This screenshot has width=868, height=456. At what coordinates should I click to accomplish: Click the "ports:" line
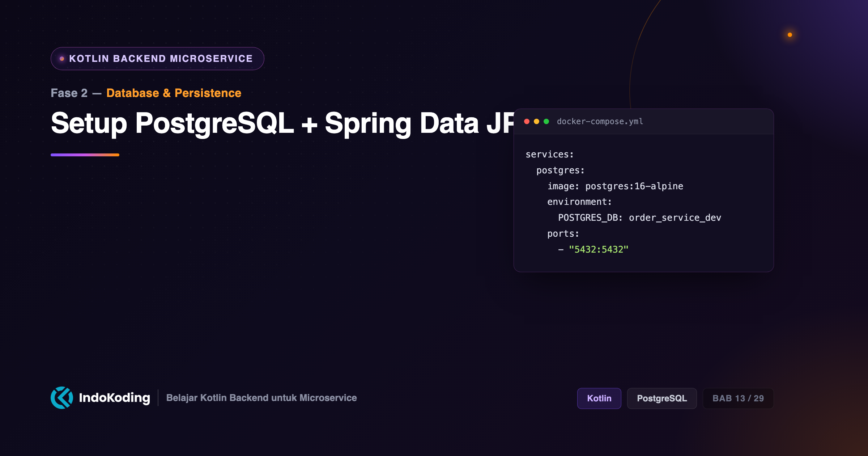pos(563,233)
